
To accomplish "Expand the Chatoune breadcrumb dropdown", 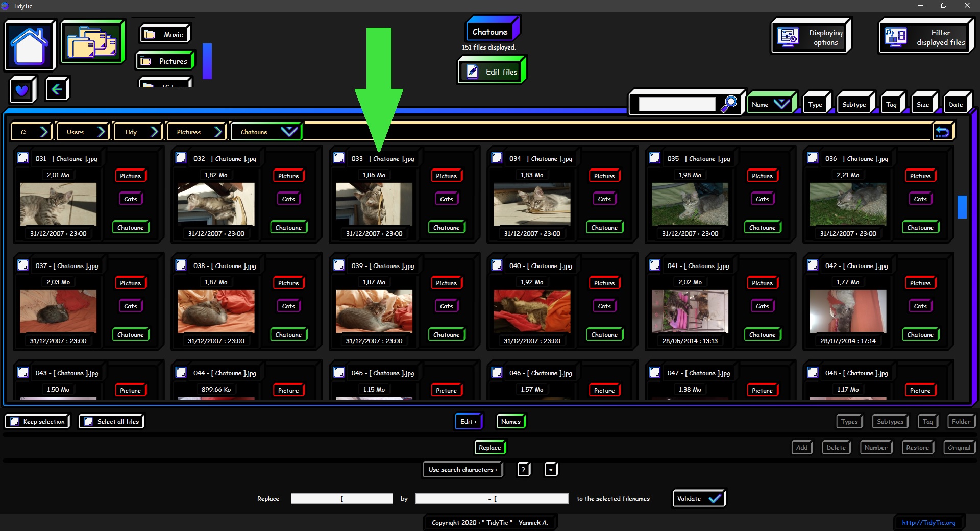I will tap(289, 132).
